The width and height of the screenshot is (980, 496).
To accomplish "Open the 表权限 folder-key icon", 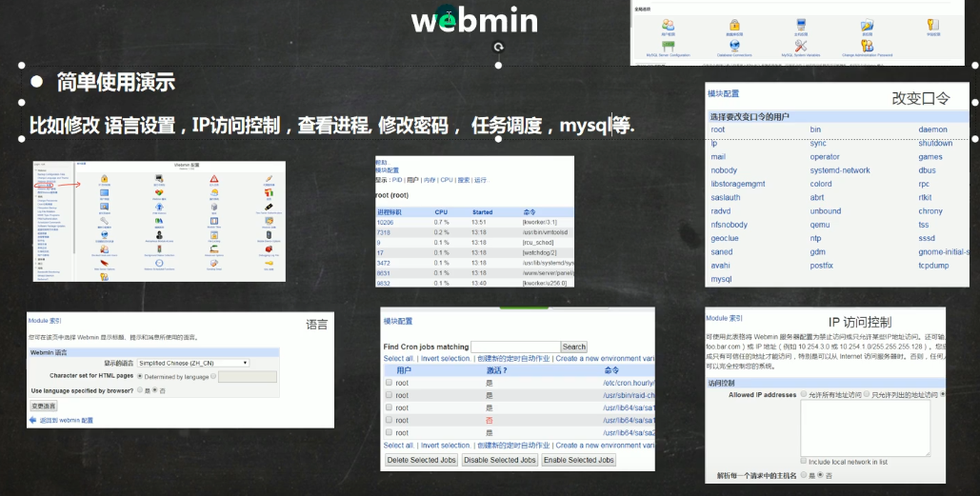I will tap(867, 25).
